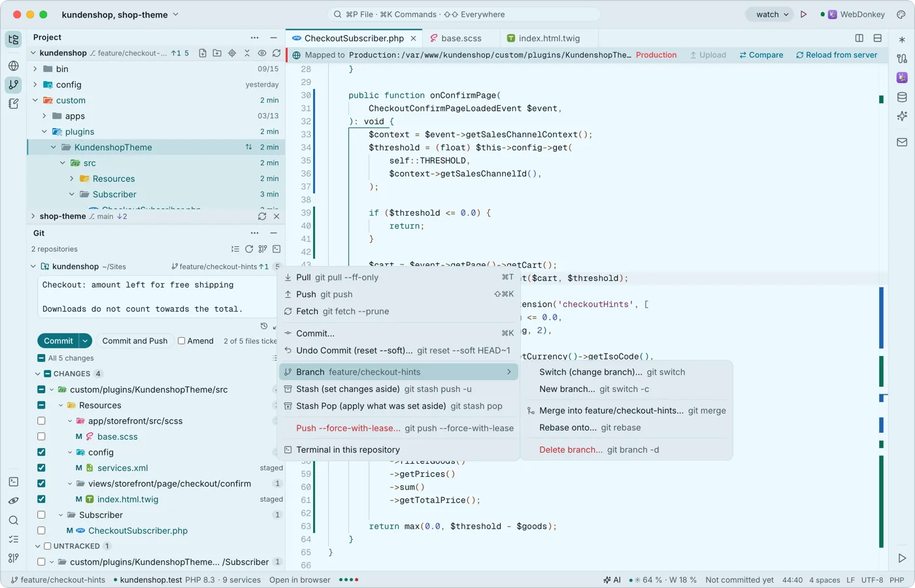Show commit message history clock icon
915x588 pixels.
[264, 326]
